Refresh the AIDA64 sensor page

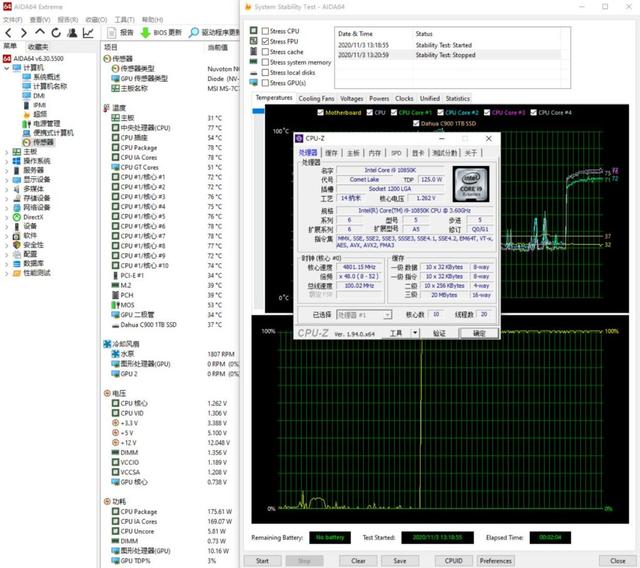tap(56, 33)
